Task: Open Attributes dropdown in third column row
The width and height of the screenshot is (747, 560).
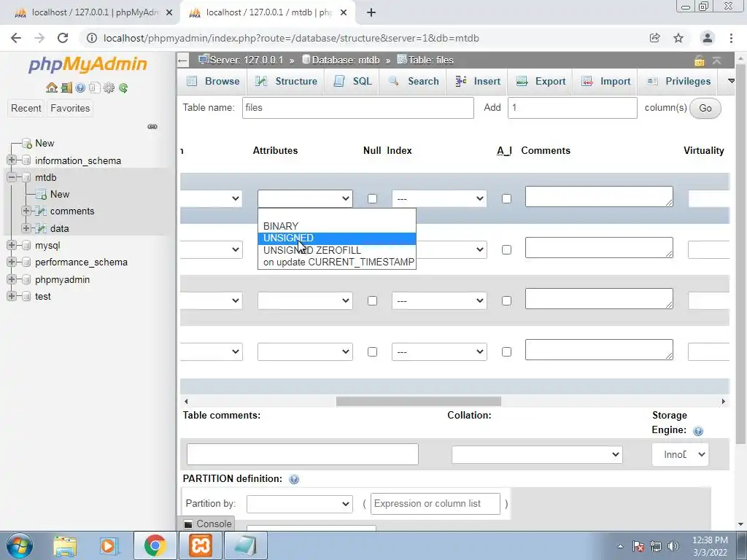Action: 305,300
